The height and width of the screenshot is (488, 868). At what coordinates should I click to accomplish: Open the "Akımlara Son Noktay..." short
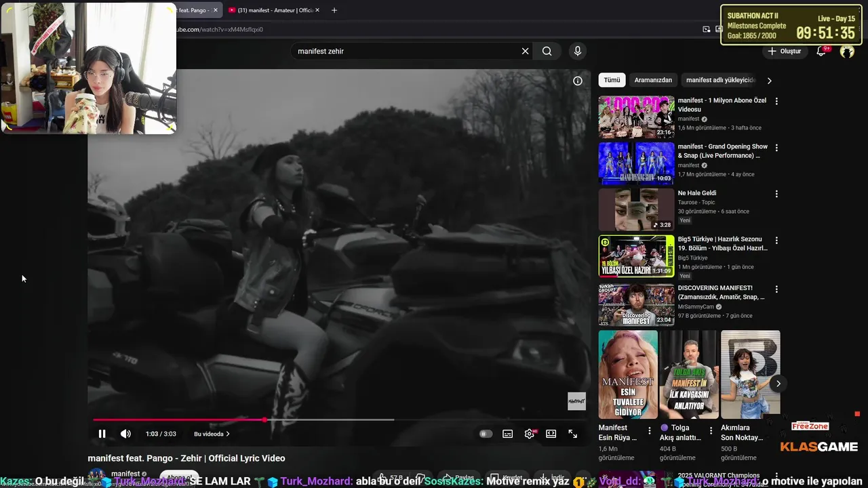pos(751,374)
